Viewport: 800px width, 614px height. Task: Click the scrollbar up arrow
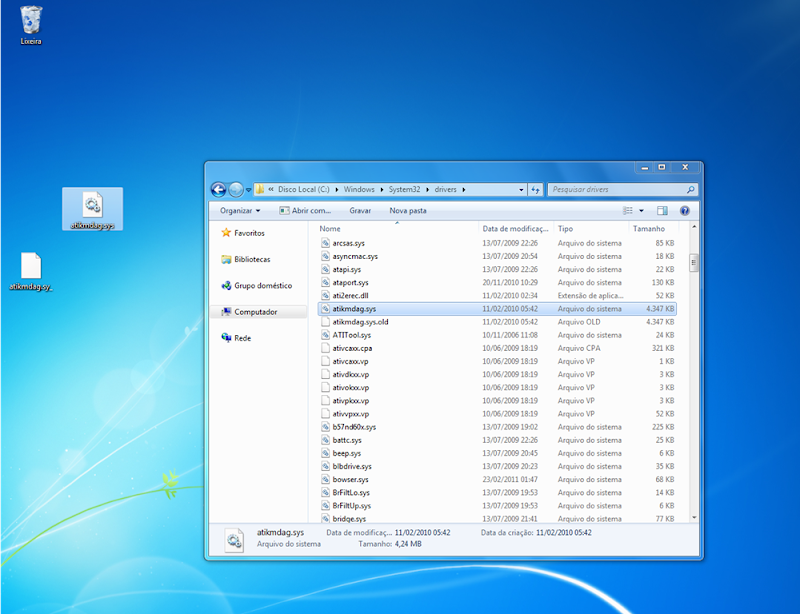[693, 227]
